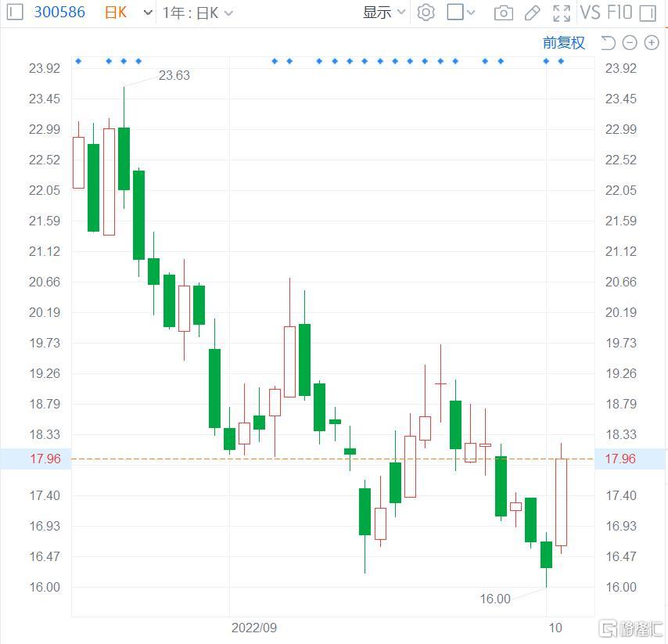Expand the 日K period dropdown arrow

(x=148, y=13)
